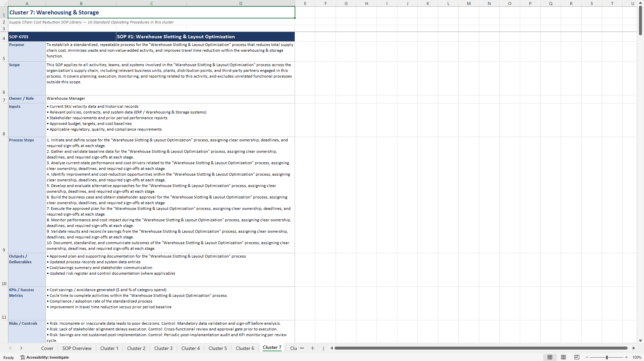
Task: Click the Ready status indicator
Action: coord(9,358)
